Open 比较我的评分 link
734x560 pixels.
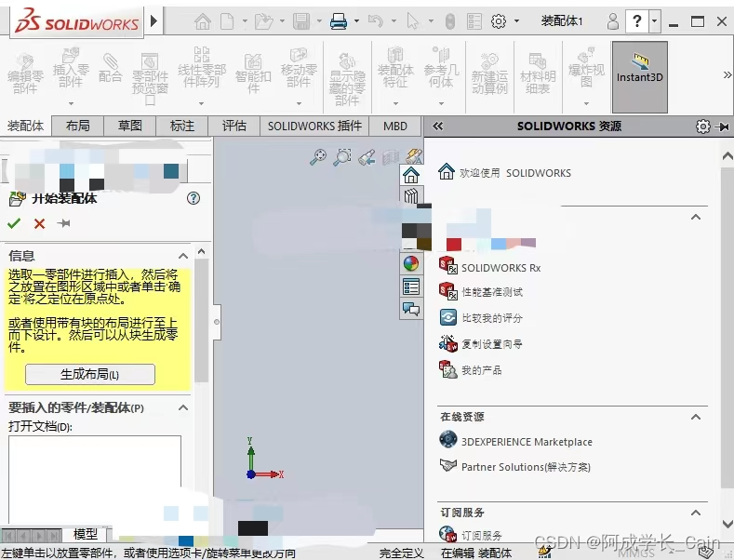(481, 318)
